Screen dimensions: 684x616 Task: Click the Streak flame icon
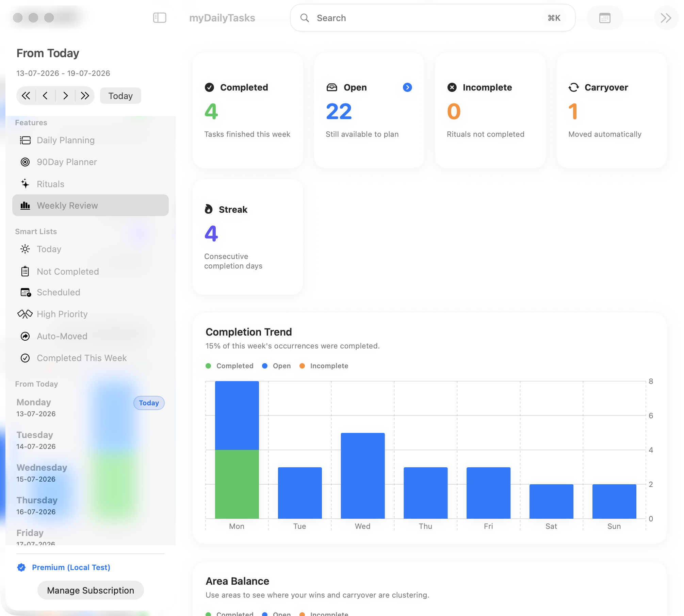pos(209,209)
